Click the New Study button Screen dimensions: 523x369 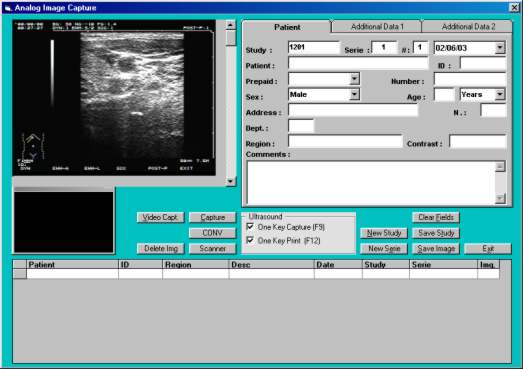(x=384, y=233)
